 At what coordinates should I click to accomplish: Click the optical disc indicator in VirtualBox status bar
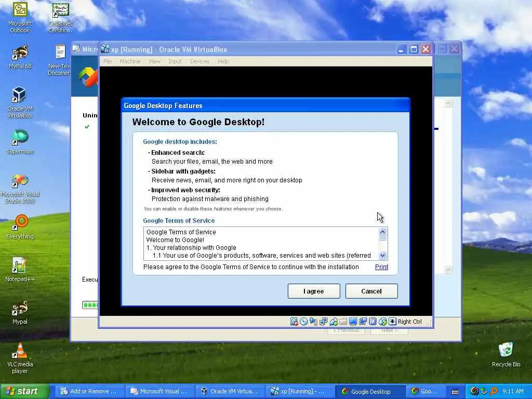coord(303,321)
